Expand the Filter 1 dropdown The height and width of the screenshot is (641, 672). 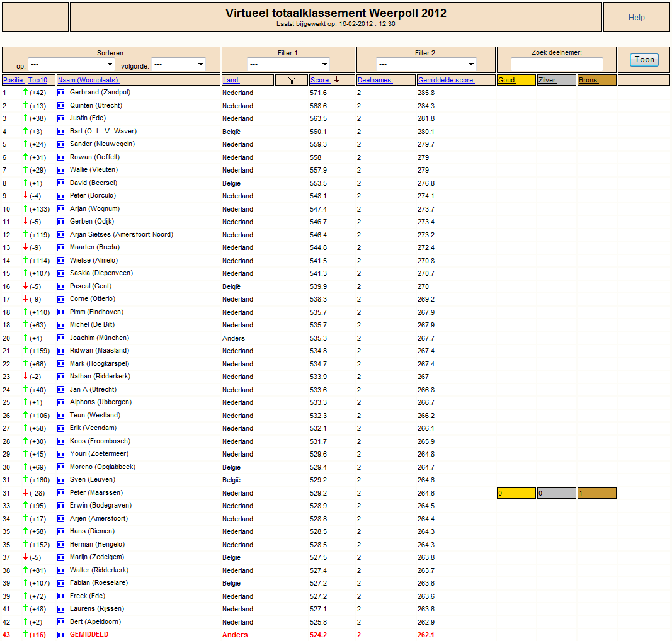pyautogui.click(x=288, y=64)
